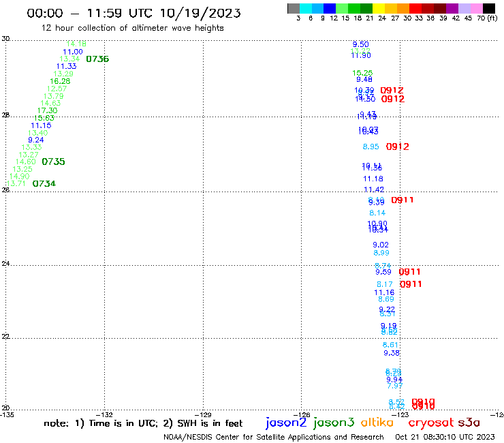Click the 's3a' satellite legend label
The height and width of the screenshot is (443, 504).
(x=469, y=423)
